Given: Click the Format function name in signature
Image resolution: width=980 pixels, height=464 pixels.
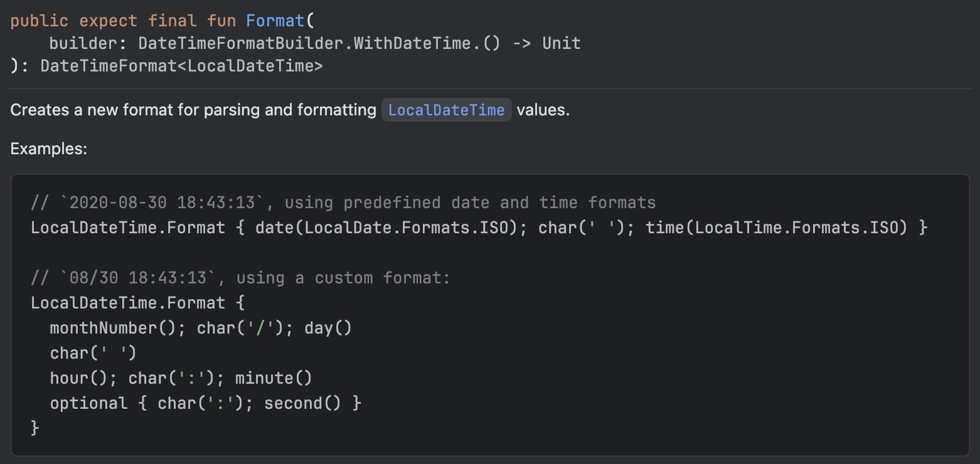Looking at the screenshot, I should click(275, 21).
